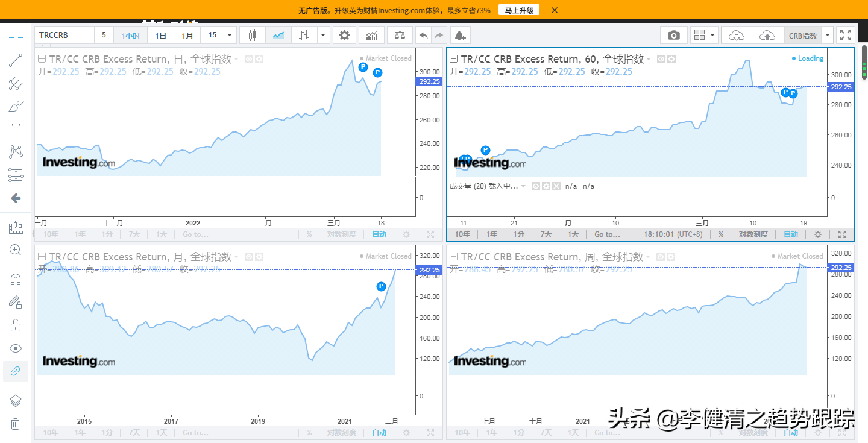
Task: Collapse the daily chart legend
Action: click(x=42, y=59)
